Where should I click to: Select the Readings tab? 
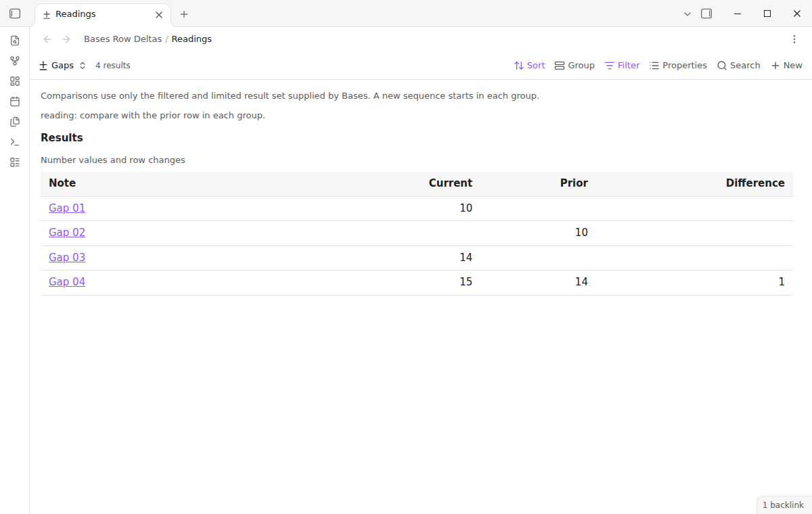click(x=103, y=14)
